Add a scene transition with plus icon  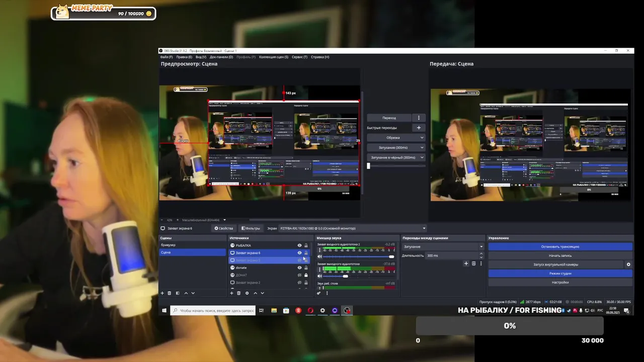point(466,263)
